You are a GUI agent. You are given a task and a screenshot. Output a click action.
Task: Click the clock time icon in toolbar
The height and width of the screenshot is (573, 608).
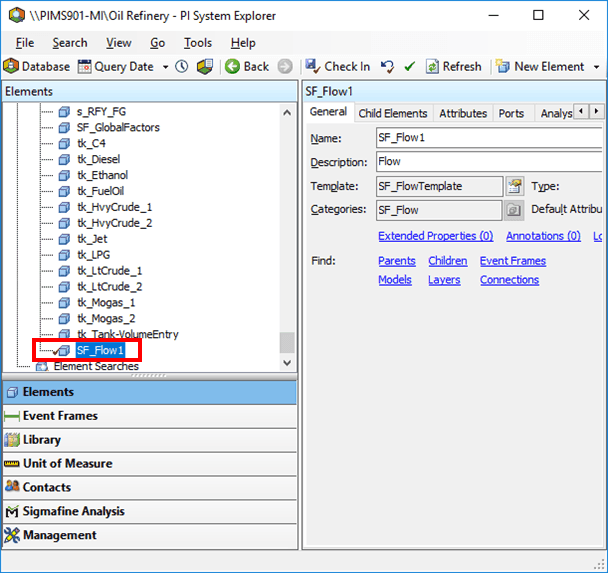[181, 67]
